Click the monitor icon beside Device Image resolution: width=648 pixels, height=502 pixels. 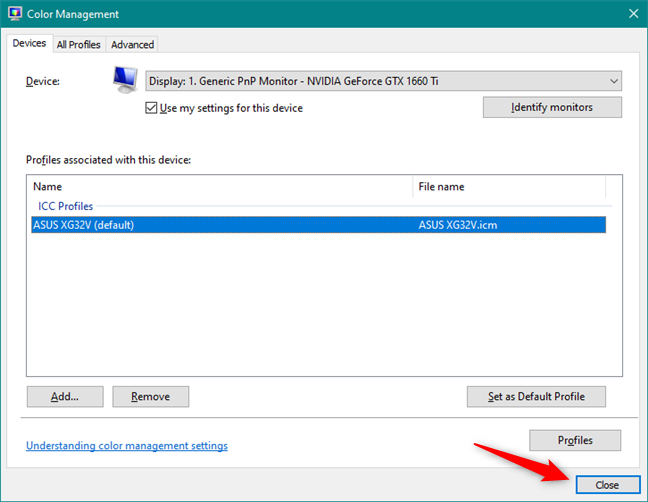coord(125,80)
